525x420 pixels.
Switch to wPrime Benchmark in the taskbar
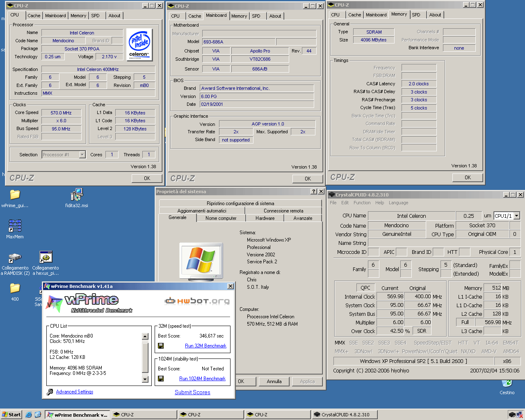[x=78, y=415]
